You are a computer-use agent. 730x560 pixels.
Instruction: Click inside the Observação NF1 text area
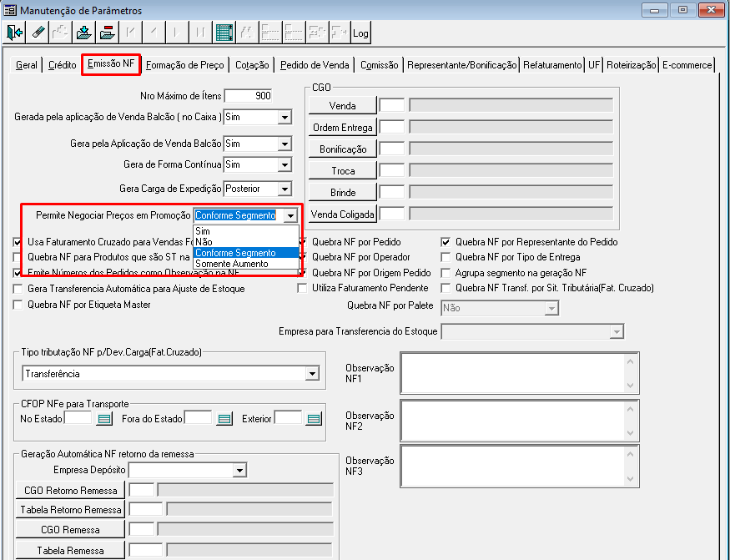512,373
